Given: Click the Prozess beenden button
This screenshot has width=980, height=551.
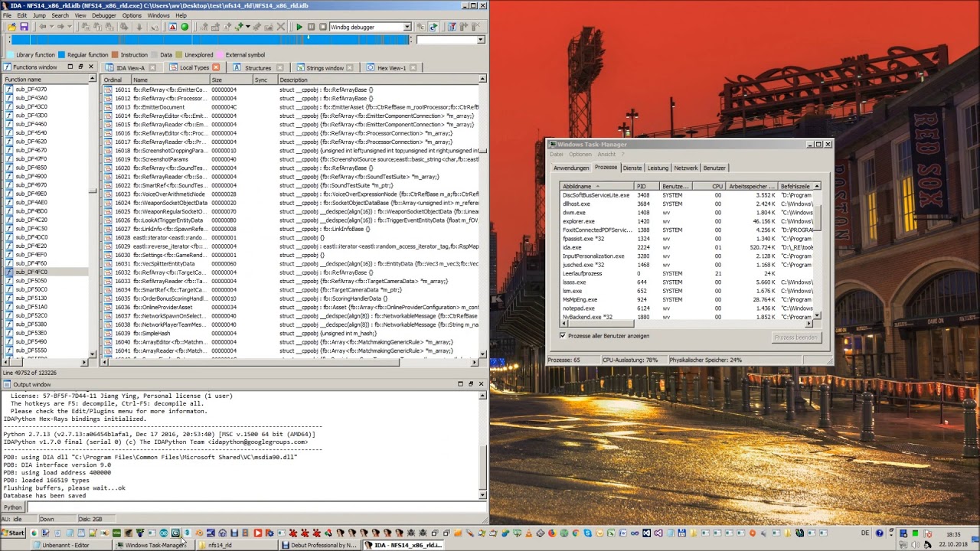Looking at the screenshot, I should (795, 337).
